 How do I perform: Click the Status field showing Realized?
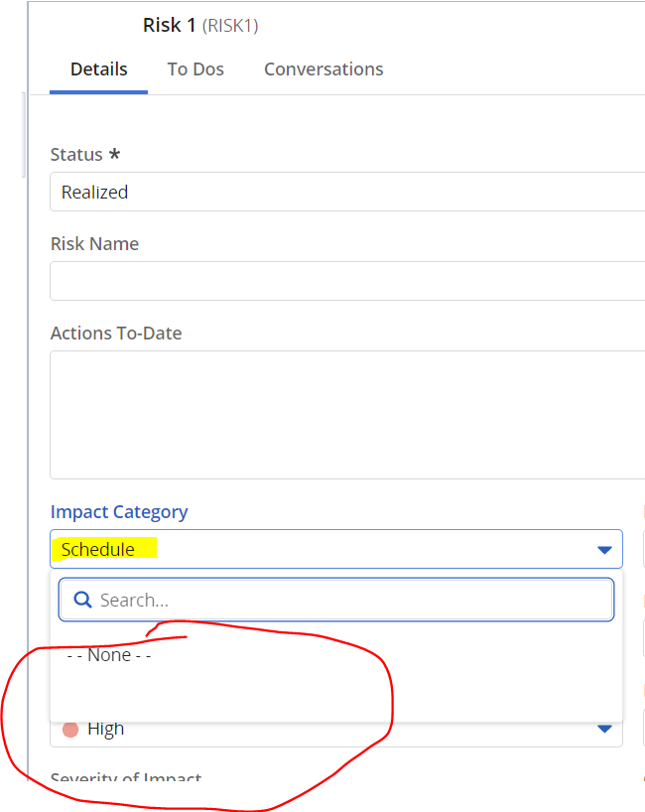(347, 192)
